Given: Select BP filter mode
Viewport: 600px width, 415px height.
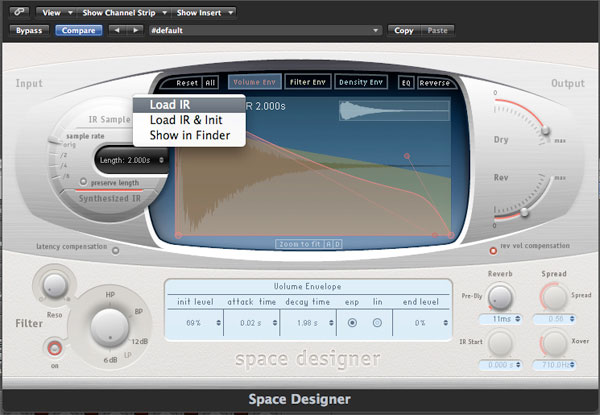Looking at the screenshot, I should click(x=139, y=311).
